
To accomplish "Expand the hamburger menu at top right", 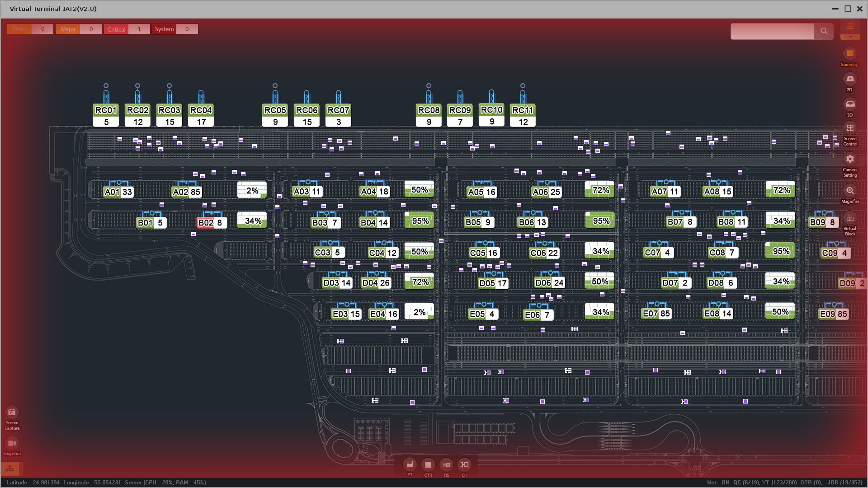I will [850, 27].
